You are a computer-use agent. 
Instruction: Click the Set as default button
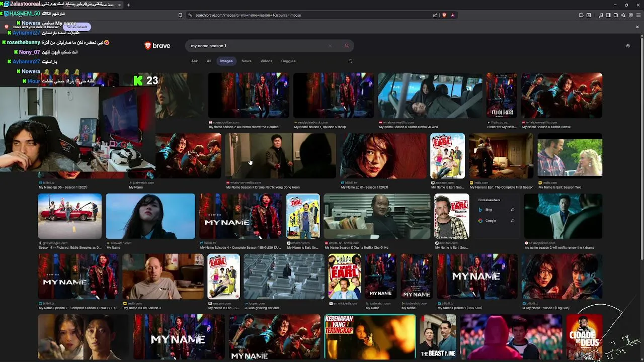click(x=77, y=27)
